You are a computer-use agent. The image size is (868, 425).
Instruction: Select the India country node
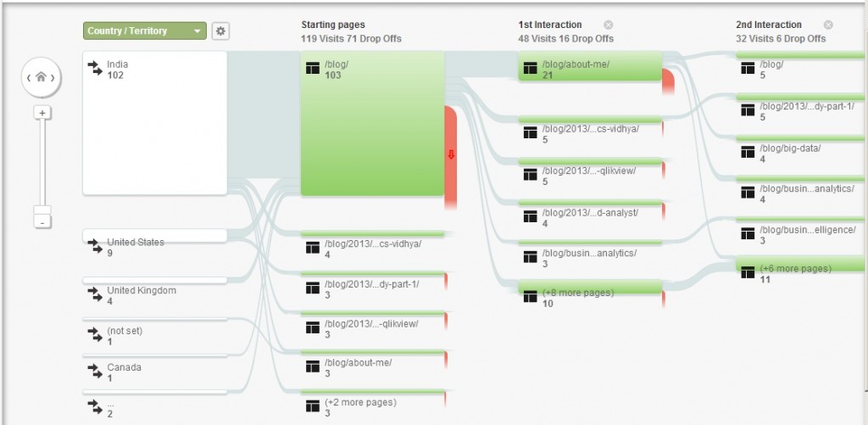coord(154,123)
